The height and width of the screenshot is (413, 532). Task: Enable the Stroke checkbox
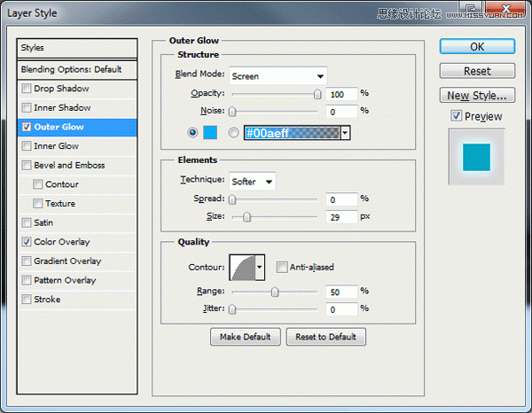(27, 300)
